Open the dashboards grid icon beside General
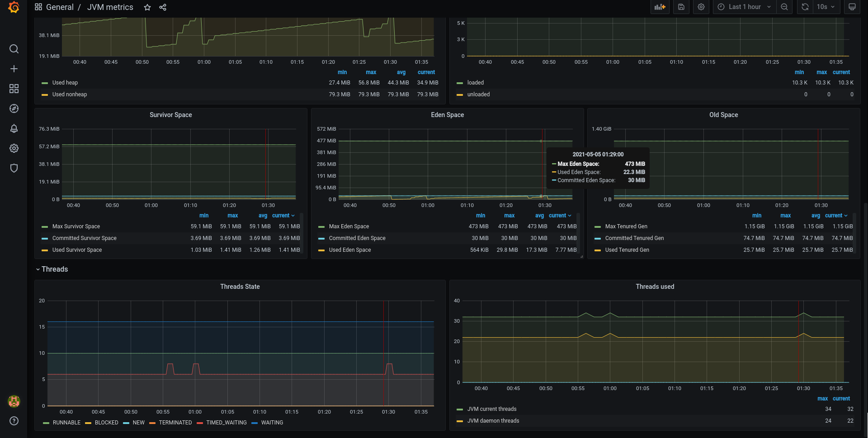 [38, 7]
